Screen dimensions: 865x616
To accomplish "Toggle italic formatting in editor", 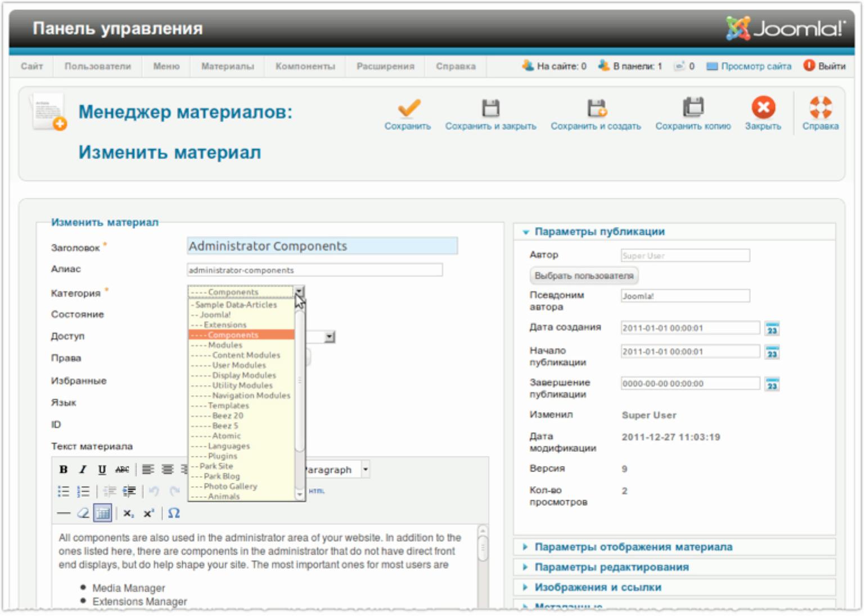I will pos(83,469).
